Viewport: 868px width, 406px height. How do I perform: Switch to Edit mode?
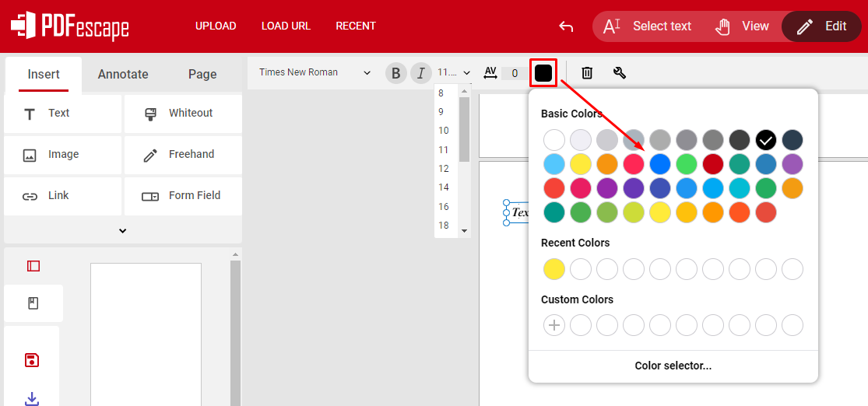pos(821,26)
